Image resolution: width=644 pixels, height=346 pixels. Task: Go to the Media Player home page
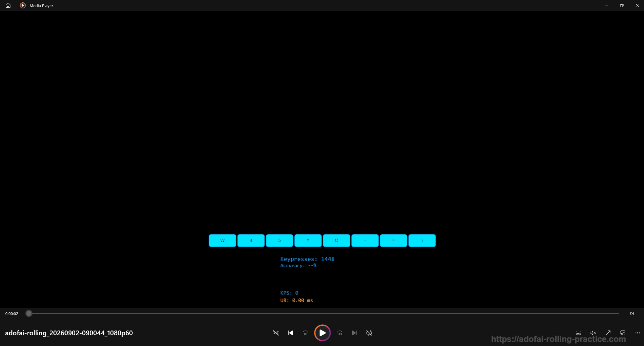(x=8, y=5)
